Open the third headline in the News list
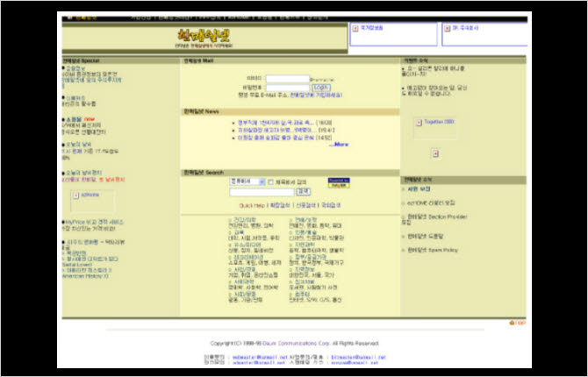Image resolution: width=588 pixels, height=377 pixels. 276,138
